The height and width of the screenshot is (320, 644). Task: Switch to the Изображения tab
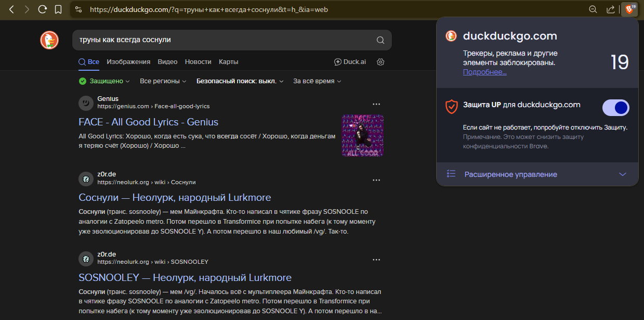click(128, 62)
